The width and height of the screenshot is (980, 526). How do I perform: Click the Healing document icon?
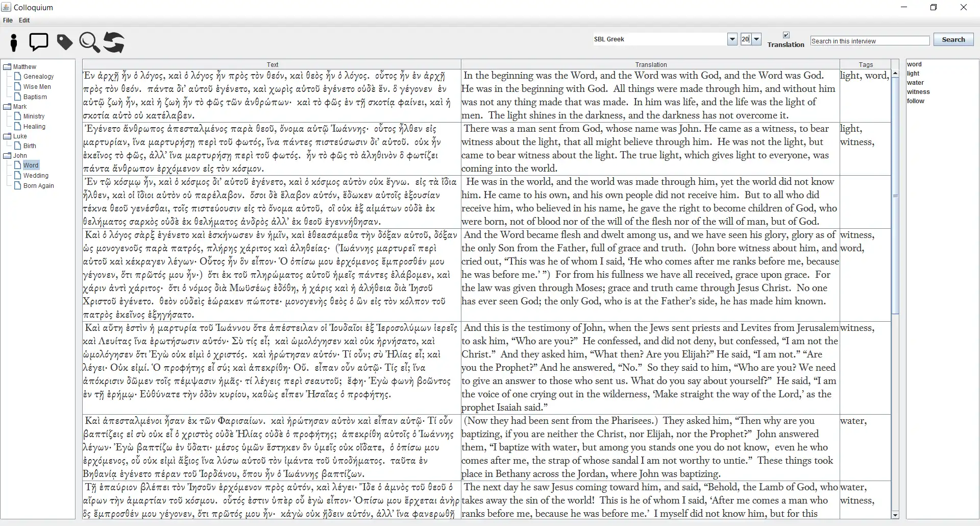(x=17, y=127)
